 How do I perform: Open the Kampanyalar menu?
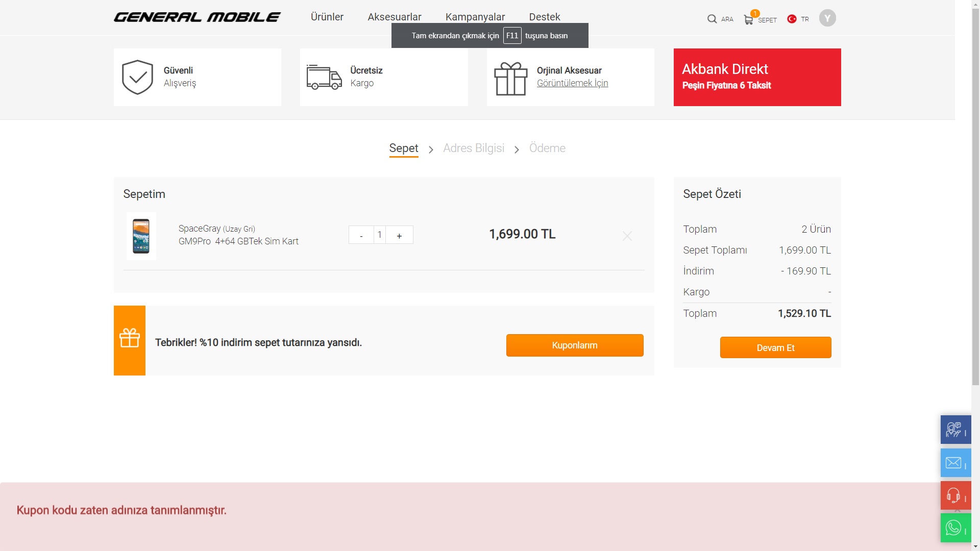tap(475, 17)
